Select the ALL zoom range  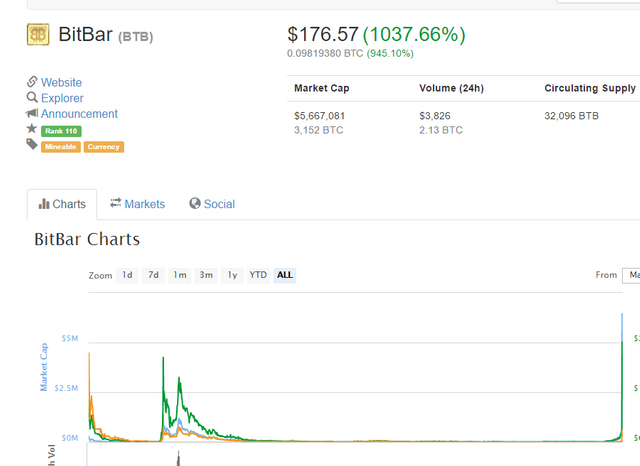coord(285,275)
